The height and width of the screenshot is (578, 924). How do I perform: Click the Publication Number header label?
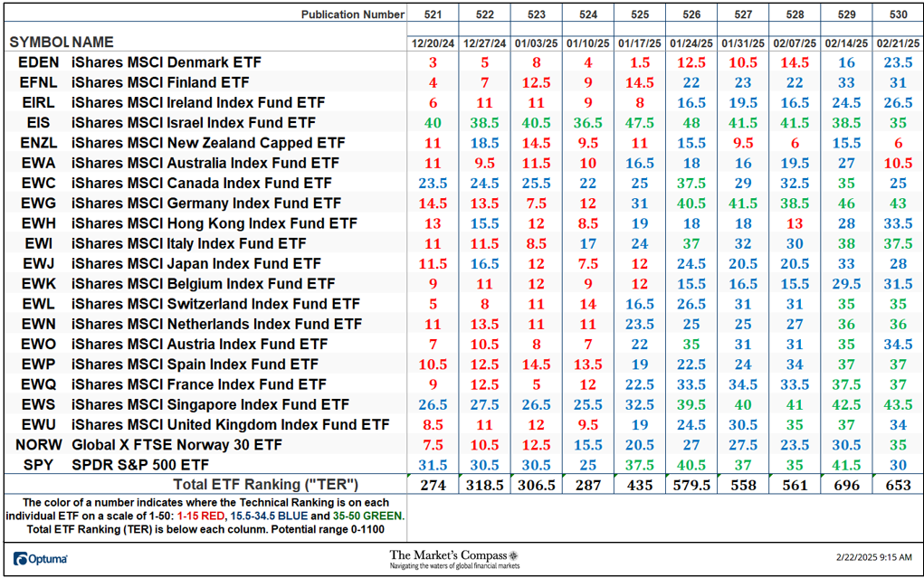[x=352, y=14]
